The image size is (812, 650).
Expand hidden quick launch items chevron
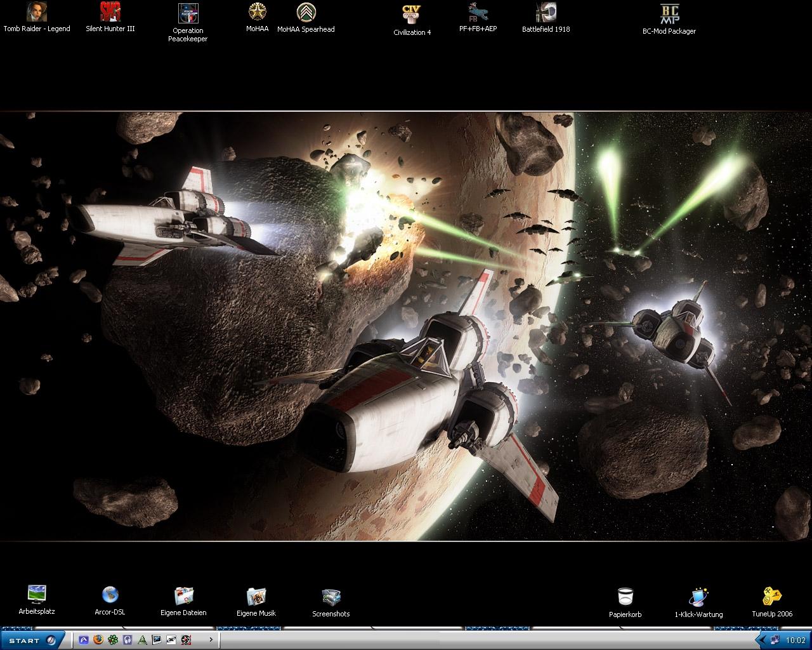coord(212,640)
